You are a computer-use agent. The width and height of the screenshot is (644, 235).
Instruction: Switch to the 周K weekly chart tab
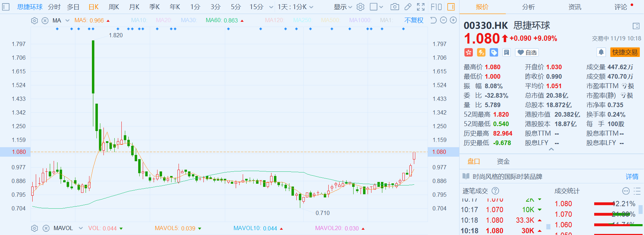coord(114,7)
